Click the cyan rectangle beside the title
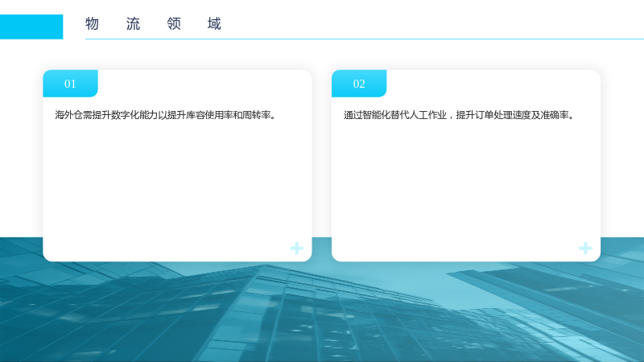 click(x=31, y=27)
